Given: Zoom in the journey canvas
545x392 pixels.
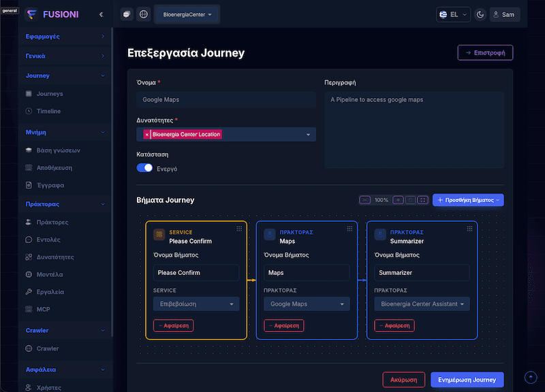Looking at the screenshot, I should click(398, 200).
